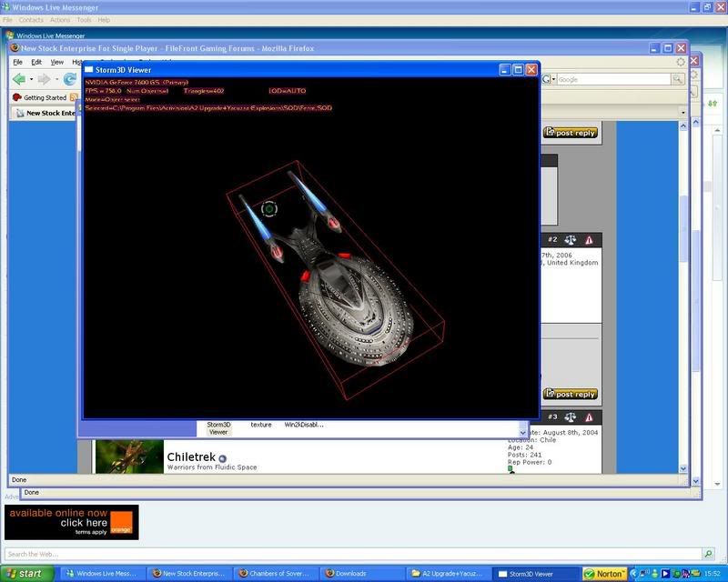Open the Back button history dropdown
The image size is (728, 582).
pos(31,79)
